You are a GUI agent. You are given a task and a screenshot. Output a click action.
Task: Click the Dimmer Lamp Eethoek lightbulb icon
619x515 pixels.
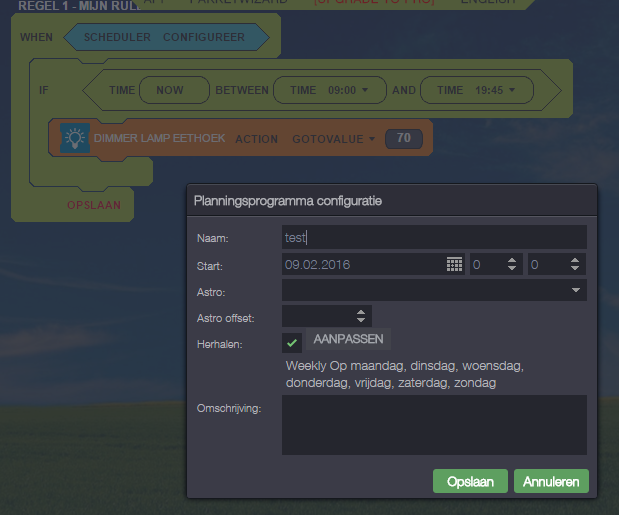(x=73, y=138)
